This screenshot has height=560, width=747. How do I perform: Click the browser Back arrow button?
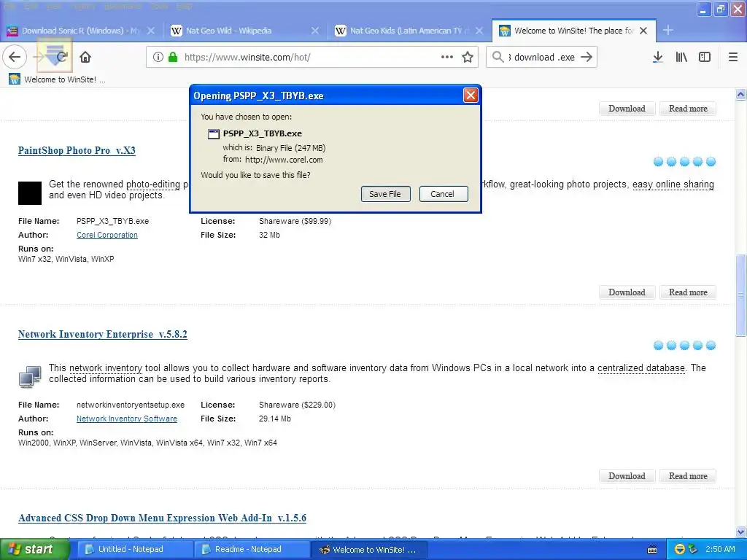click(x=15, y=57)
